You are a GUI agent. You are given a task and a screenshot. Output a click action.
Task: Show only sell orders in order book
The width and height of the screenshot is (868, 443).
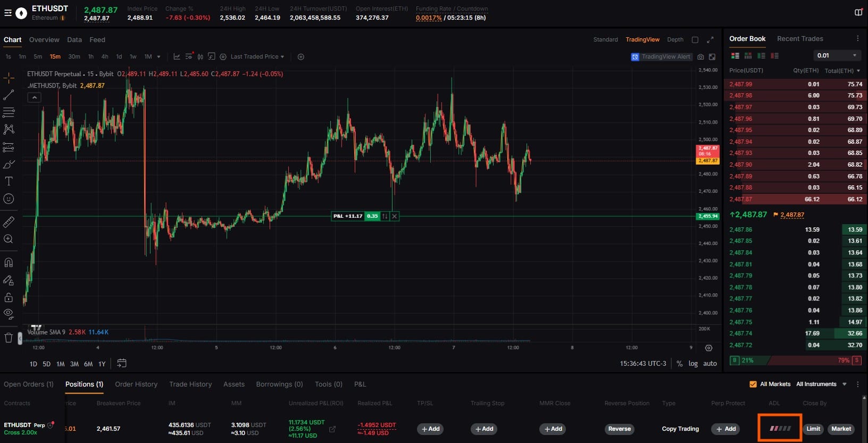(x=774, y=55)
